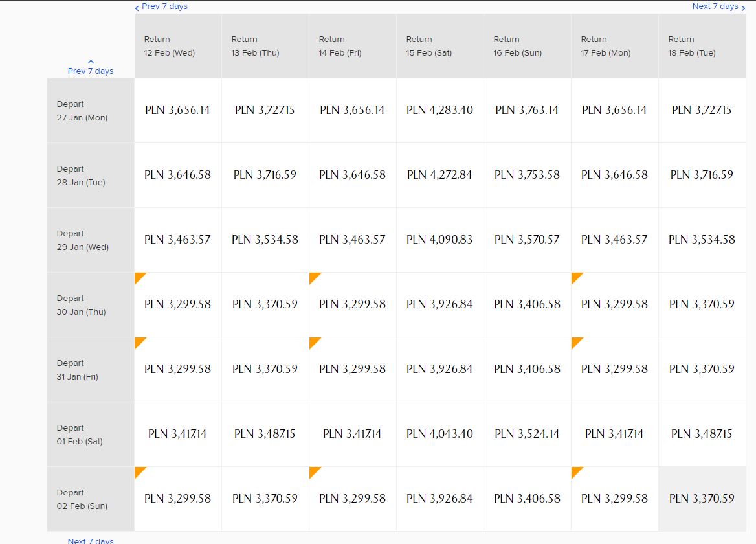Click the Return 18 Feb (Tue) column header
The width and height of the screenshot is (756, 544).
click(x=702, y=46)
